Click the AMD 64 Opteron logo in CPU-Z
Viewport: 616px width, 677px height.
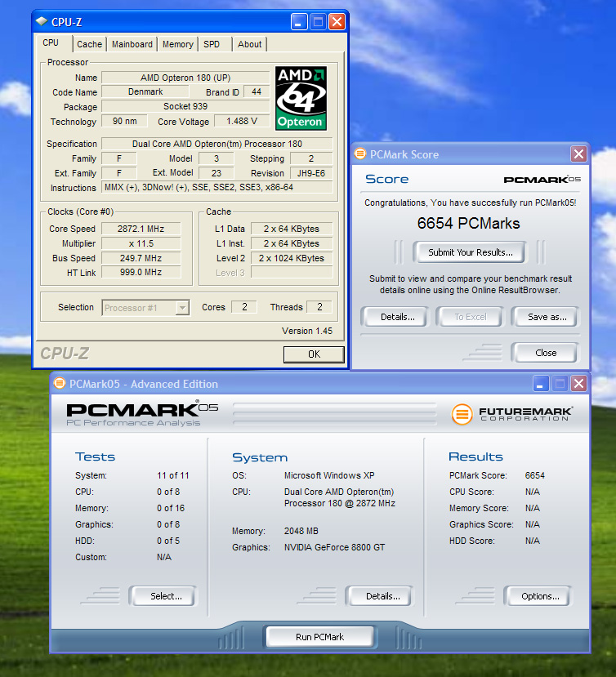301,99
